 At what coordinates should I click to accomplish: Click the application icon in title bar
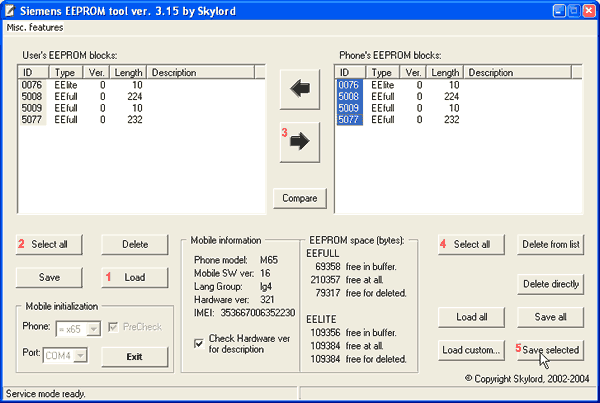pos(10,11)
